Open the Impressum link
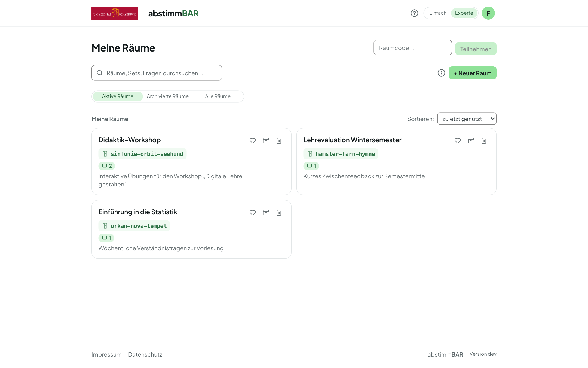The height and width of the screenshot is (368, 588). coord(106,354)
